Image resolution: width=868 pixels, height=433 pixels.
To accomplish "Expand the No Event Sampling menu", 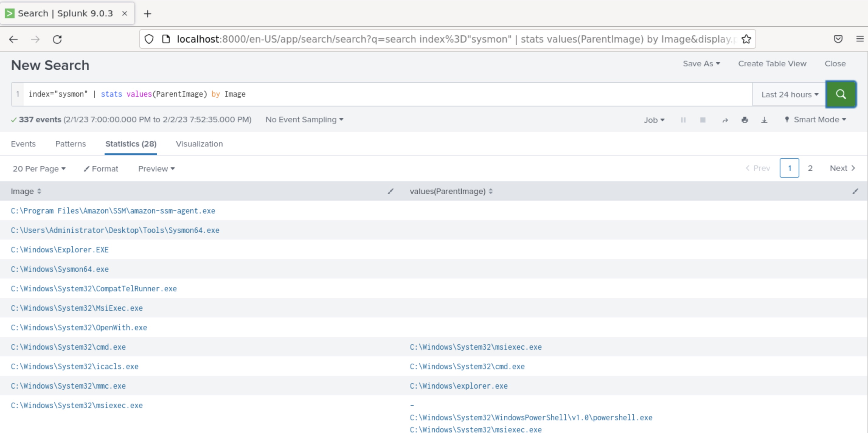I will tap(304, 120).
